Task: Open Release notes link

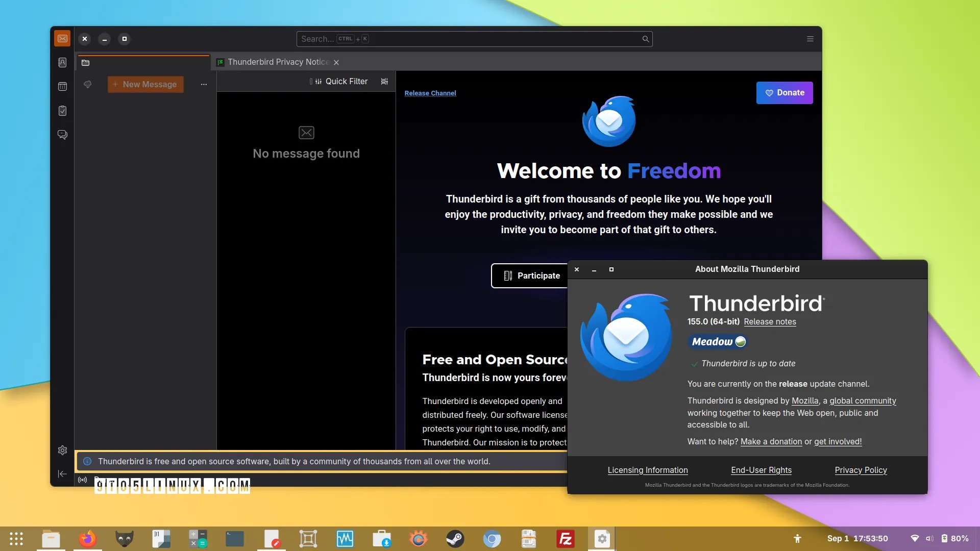Action: point(770,321)
